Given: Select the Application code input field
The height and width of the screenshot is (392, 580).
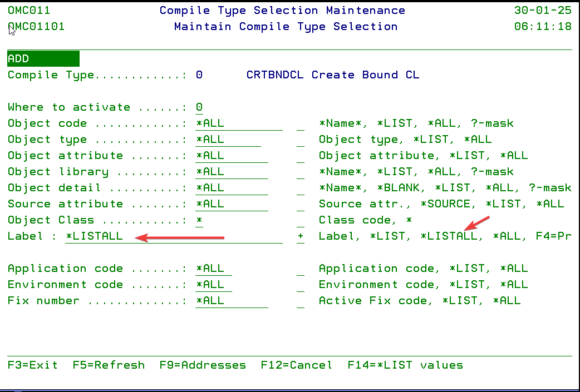Looking at the screenshot, I should click(x=214, y=269).
